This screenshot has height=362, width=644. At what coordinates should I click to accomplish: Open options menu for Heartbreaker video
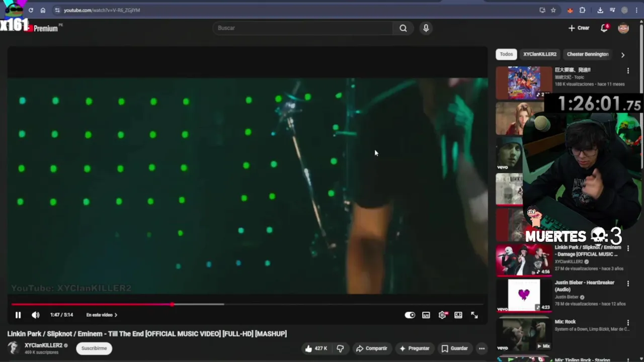tap(628, 284)
